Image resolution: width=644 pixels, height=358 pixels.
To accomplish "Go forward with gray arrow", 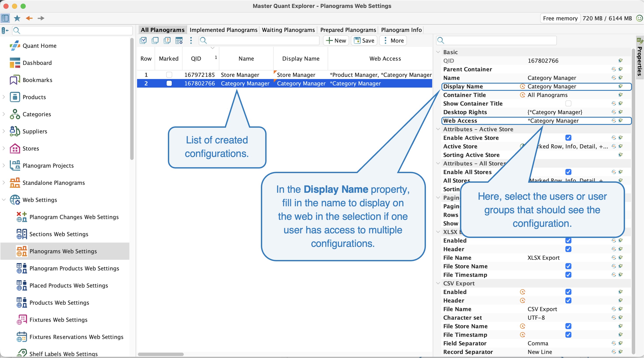I will [x=41, y=18].
